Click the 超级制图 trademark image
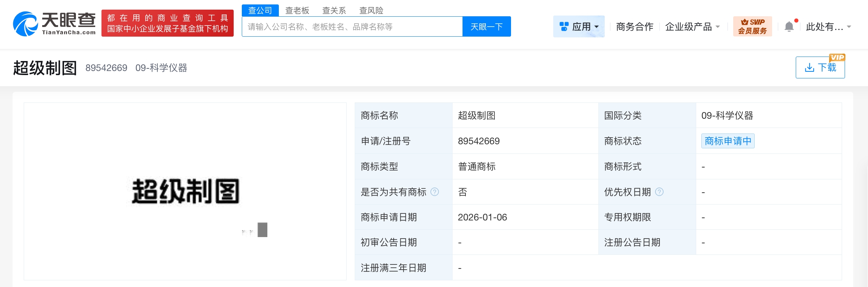The width and height of the screenshot is (868, 287). point(186,191)
